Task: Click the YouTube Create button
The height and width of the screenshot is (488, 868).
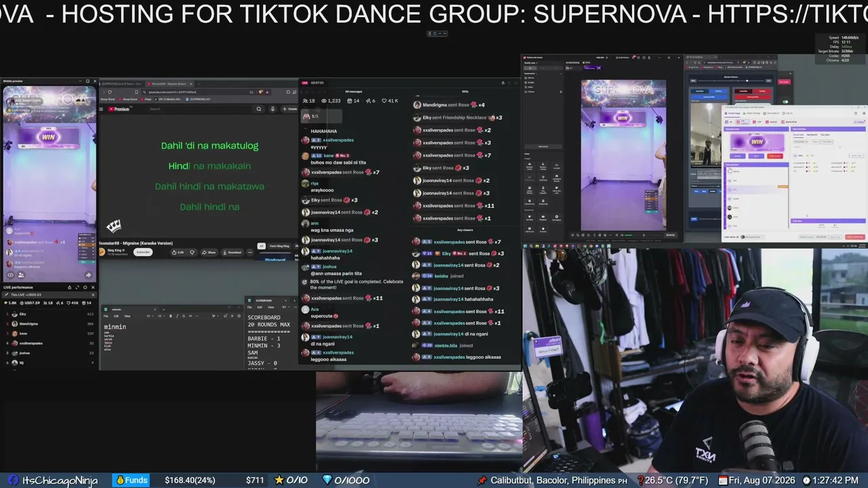Action: click(291, 108)
